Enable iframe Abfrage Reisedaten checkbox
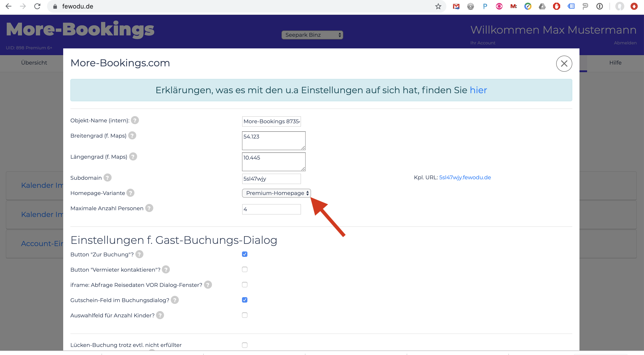644x355 pixels. pos(244,285)
